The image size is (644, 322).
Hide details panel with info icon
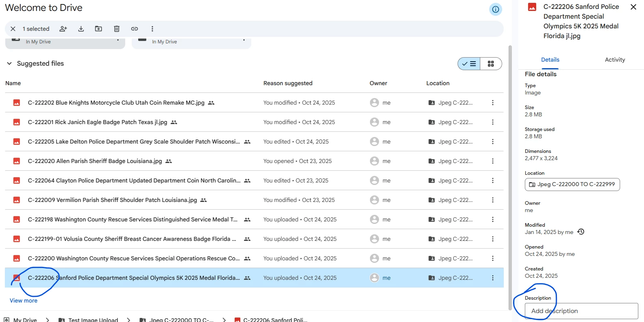pos(496,9)
